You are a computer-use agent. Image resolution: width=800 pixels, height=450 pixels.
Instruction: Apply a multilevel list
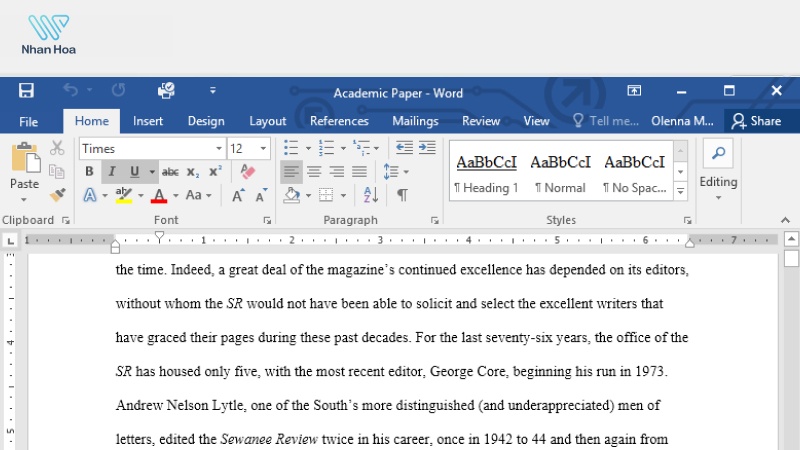click(361, 148)
